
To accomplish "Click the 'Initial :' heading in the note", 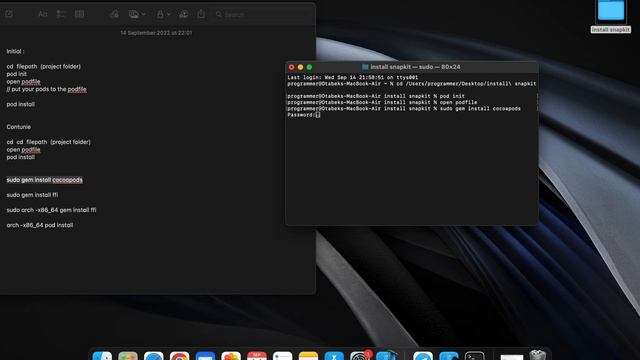I will 16,51.
